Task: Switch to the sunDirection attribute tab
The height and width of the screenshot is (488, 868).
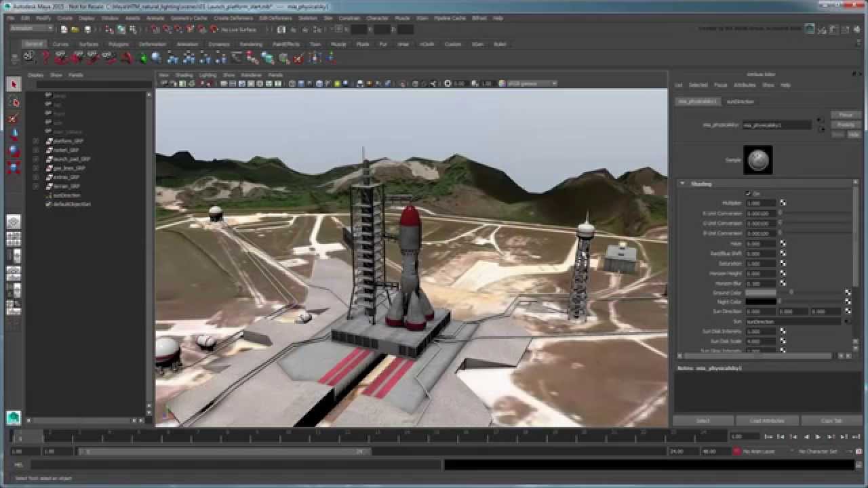Action: 740,102
